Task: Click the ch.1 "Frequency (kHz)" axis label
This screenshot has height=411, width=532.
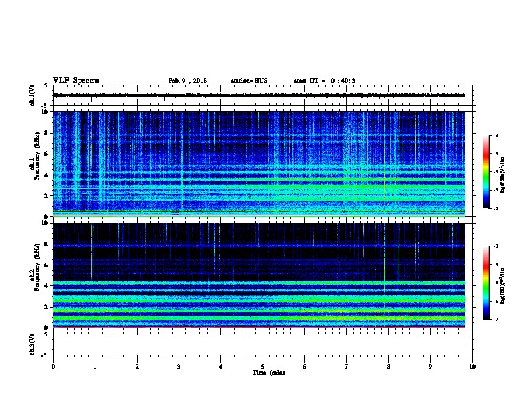Action: tap(37, 156)
